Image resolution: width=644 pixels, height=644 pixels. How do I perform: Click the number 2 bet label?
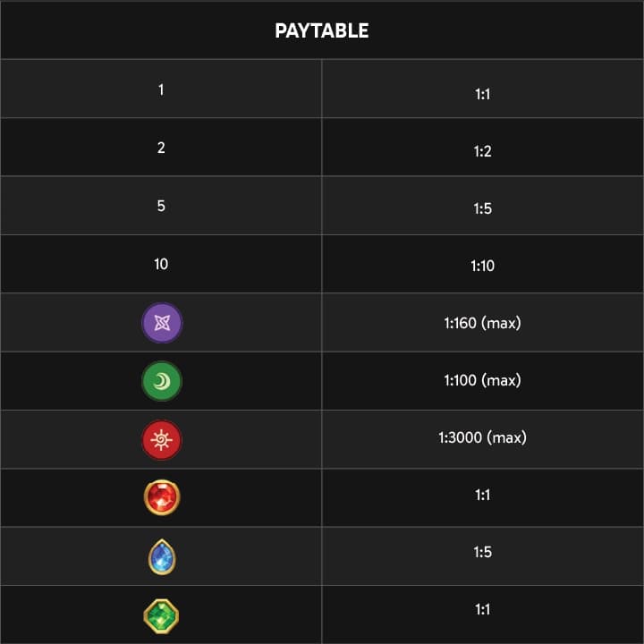click(x=161, y=148)
